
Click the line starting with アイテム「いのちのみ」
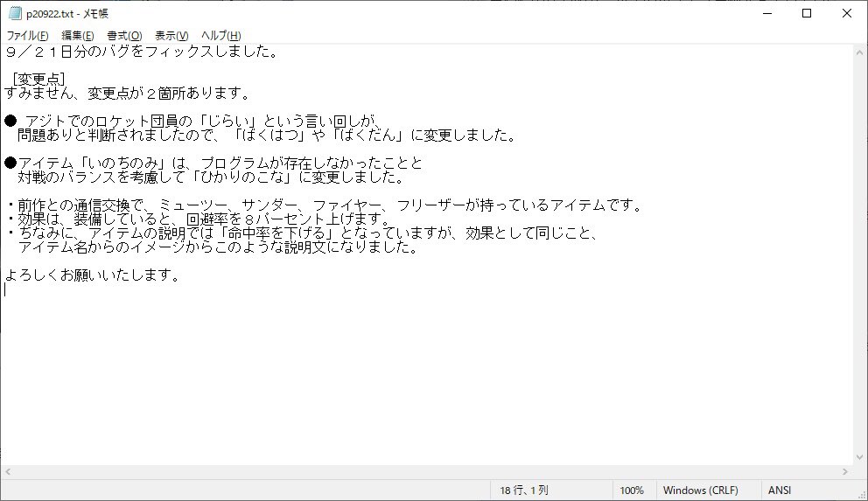coord(213,164)
